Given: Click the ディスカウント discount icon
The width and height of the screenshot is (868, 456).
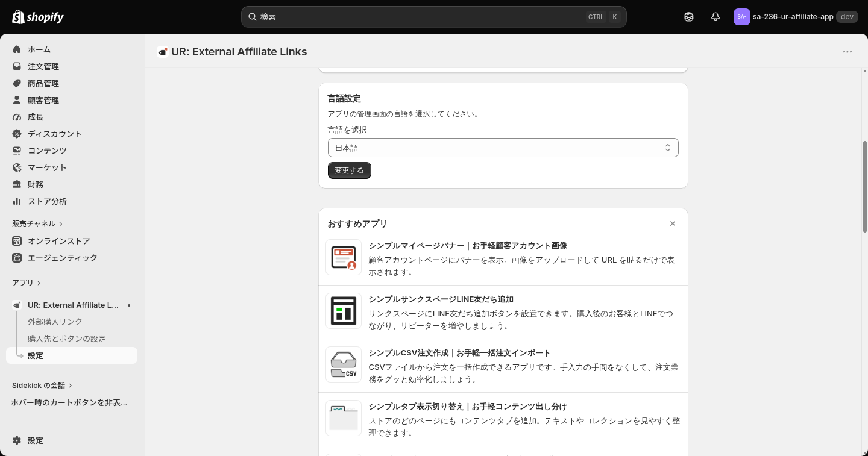Looking at the screenshot, I should point(17,134).
